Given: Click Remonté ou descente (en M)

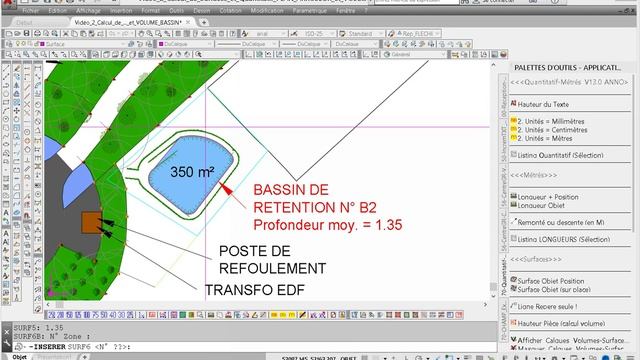Looking at the screenshot, I should pyautogui.click(x=560, y=222).
